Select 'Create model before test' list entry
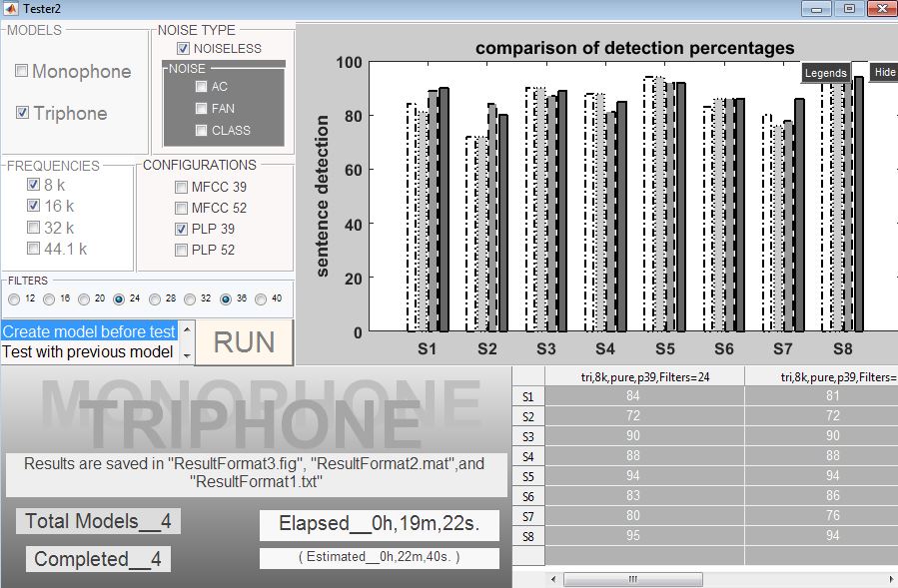The height and width of the screenshot is (588, 898). point(88,331)
